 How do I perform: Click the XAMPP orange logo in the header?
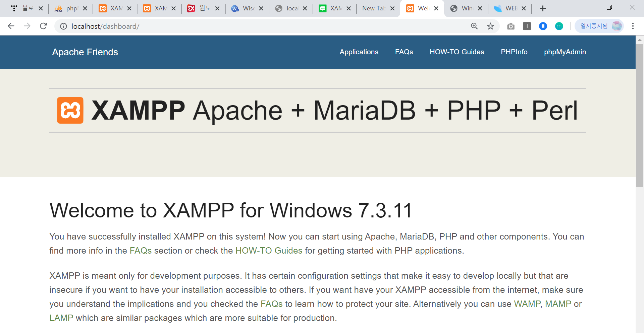[x=70, y=111]
